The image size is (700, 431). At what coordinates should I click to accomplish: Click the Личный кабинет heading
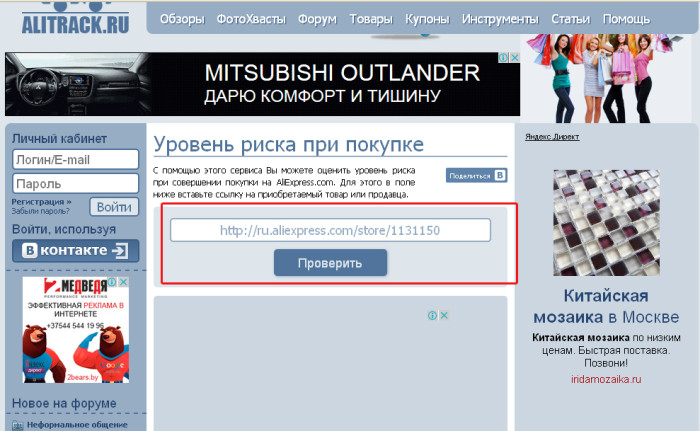pos(59,138)
